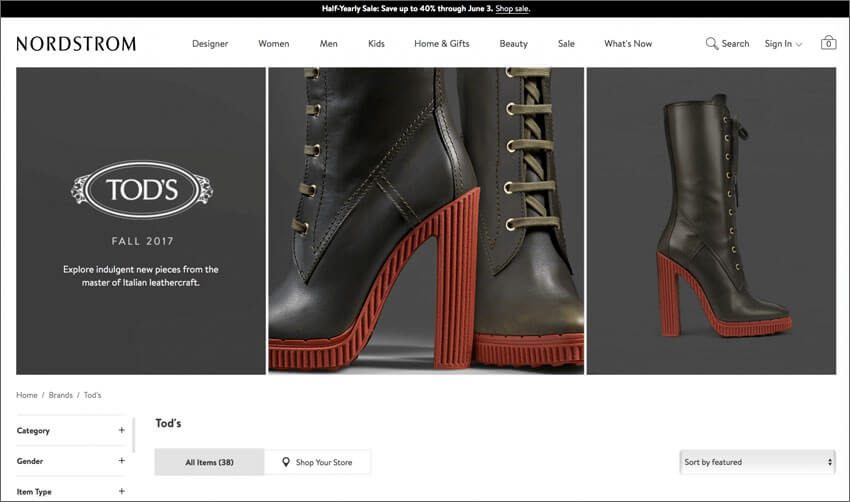850x502 pixels.
Task: Select the All Items (38) tab
Action: click(209, 462)
